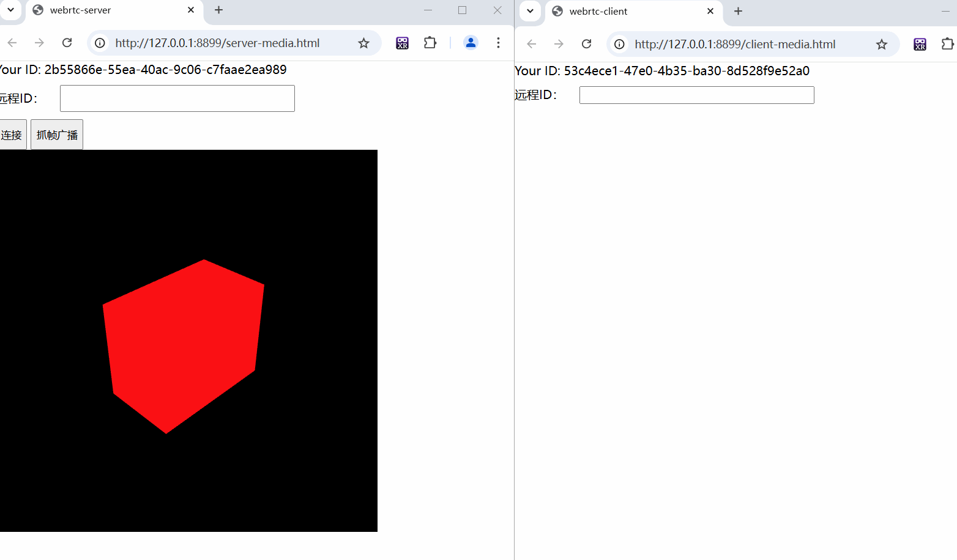The height and width of the screenshot is (560, 957).
Task: Open XR extension in server window
Action: click(x=402, y=43)
